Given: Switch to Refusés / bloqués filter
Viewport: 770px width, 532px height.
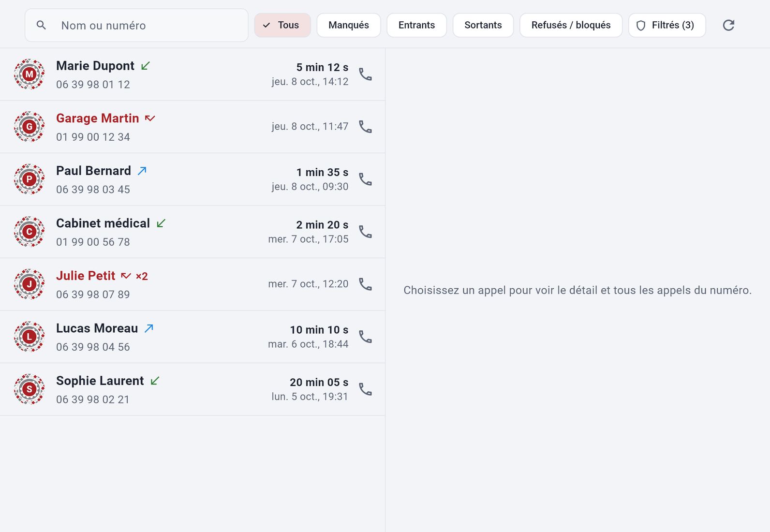Looking at the screenshot, I should [571, 25].
